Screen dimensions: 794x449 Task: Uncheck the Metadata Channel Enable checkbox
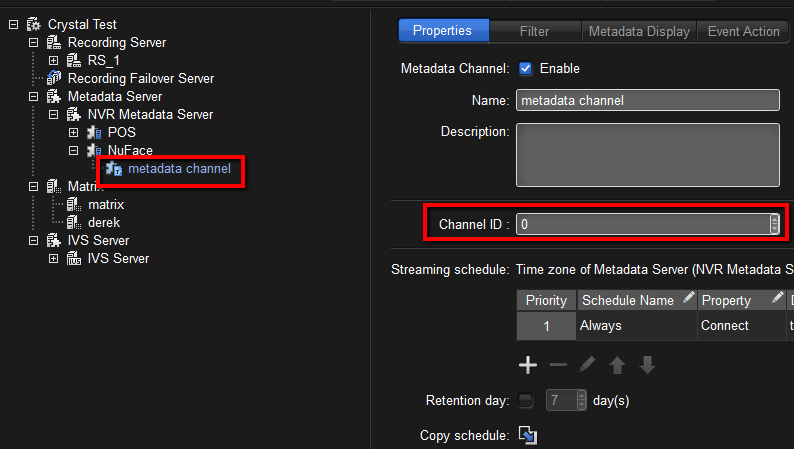point(525,69)
